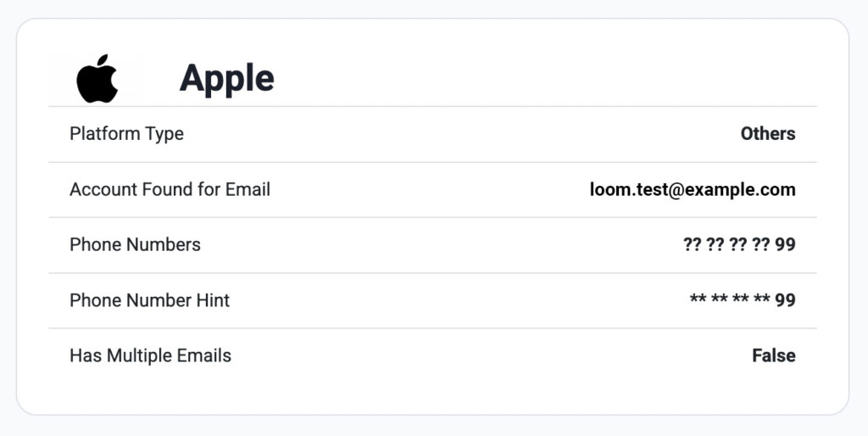Select the Others platform value
Image resolution: width=868 pixels, height=436 pixels.
click(768, 133)
